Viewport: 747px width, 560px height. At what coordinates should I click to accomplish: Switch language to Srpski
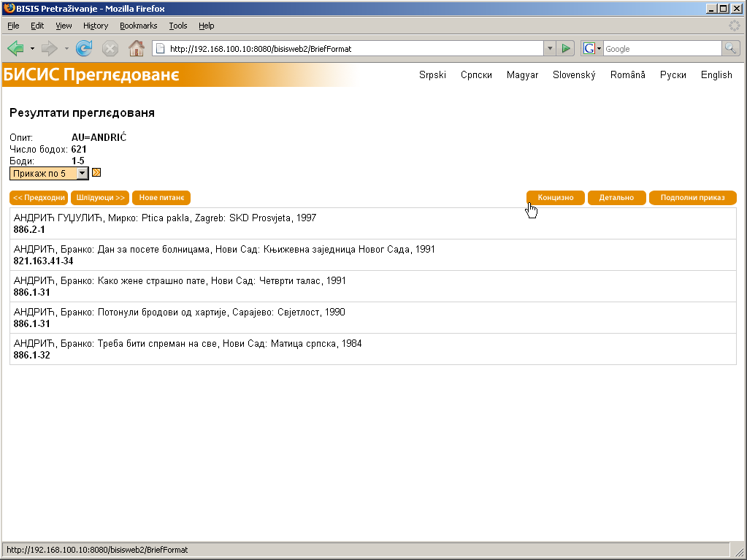point(432,74)
